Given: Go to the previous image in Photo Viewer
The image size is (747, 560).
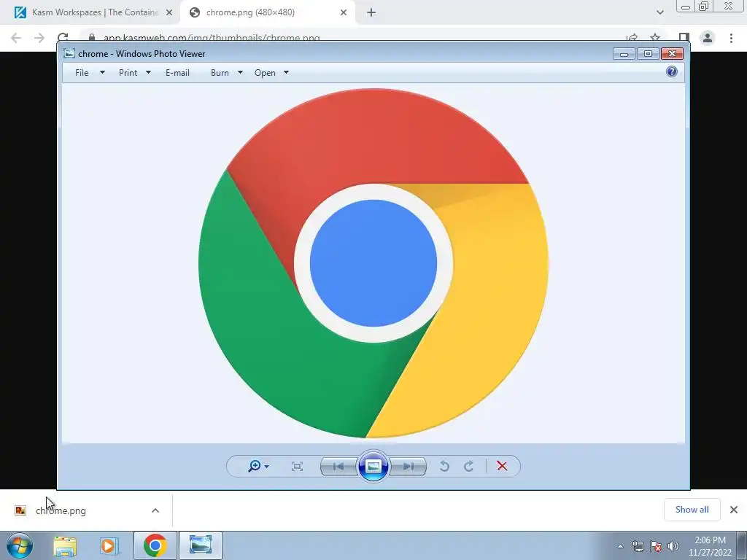Looking at the screenshot, I should click(338, 466).
